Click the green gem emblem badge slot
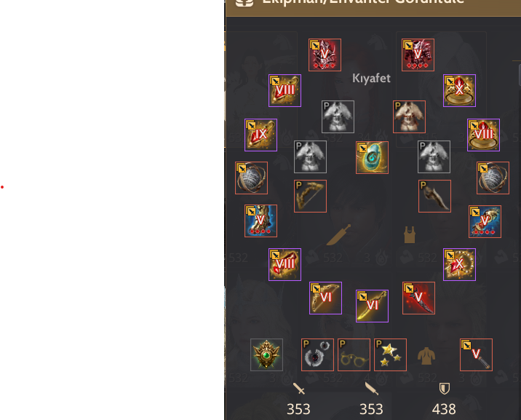The image size is (521, 420). [266, 355]
